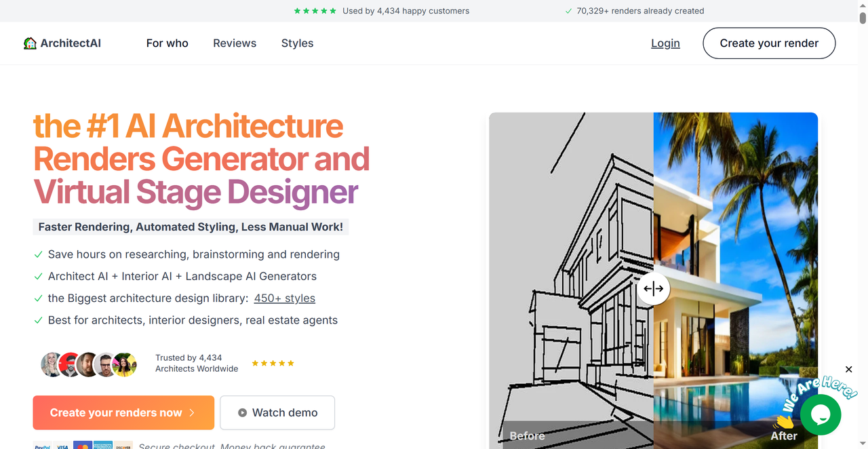868x449 pixels.
Task: Click the payment card logos
Action: (82, 446)
